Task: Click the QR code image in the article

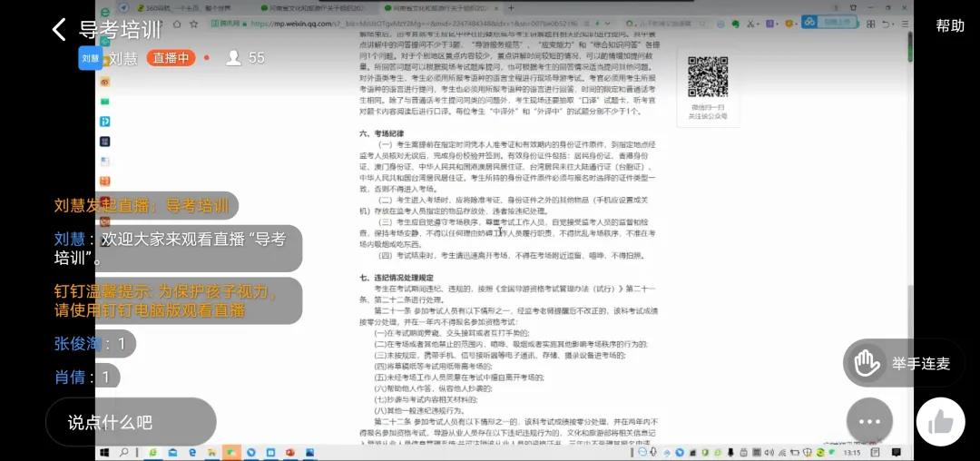Action: click(x=707, y=77)
